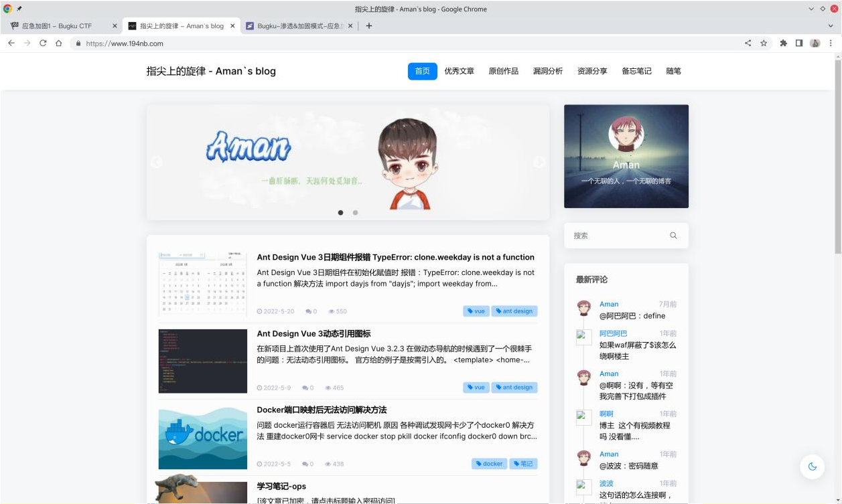Click the browser back arrow

(x=11, y=43)
